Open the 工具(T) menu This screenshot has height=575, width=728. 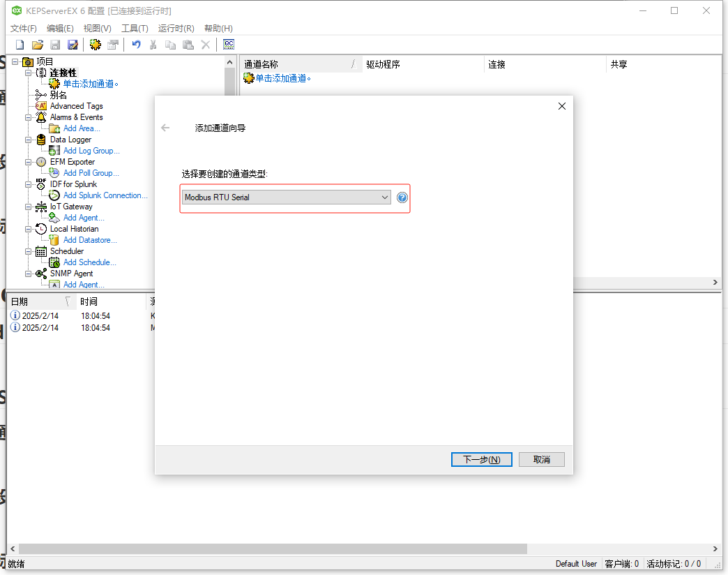135,29
